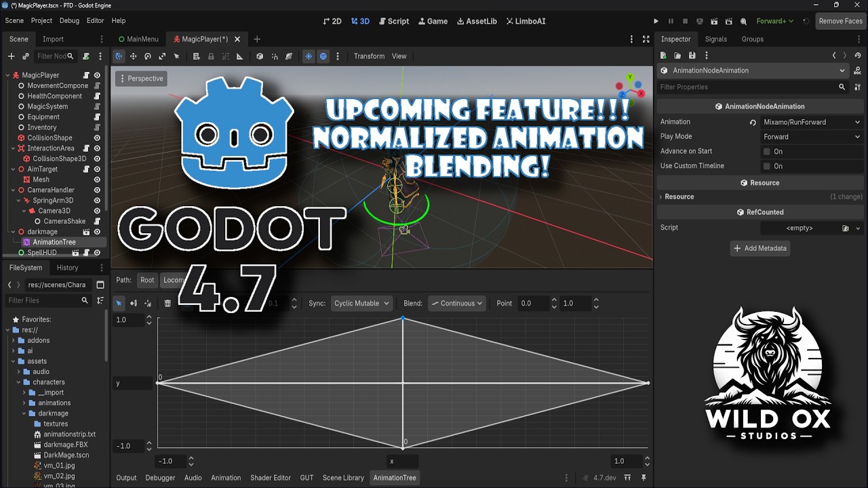Select darkmage.FBX file in FileSystem
This screenshot has width=868, height=488.
coord(64,445)
